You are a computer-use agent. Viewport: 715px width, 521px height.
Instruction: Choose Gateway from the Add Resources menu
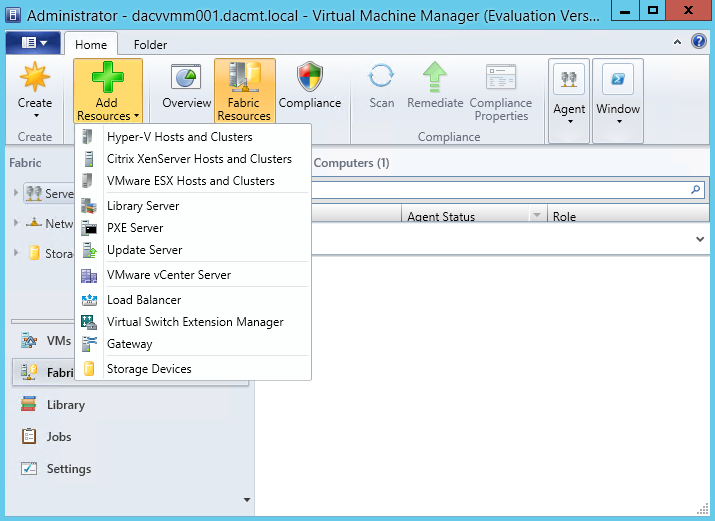point(193,344)
